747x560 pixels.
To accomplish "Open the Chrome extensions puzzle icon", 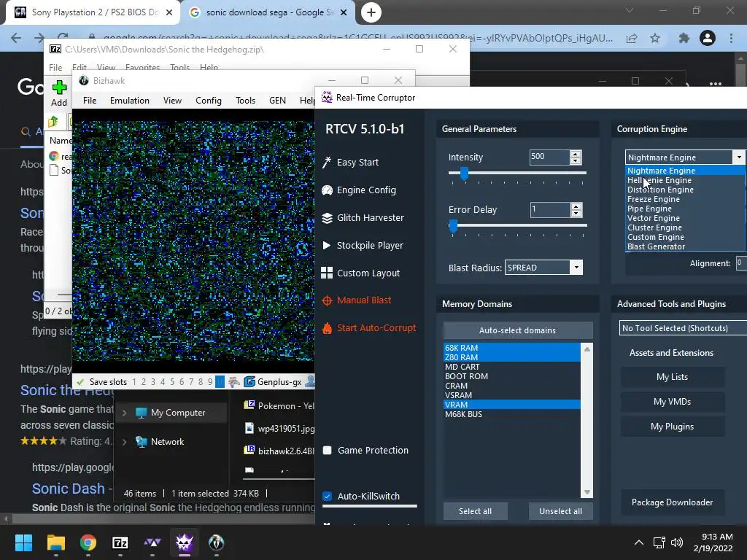I will 684,38.
